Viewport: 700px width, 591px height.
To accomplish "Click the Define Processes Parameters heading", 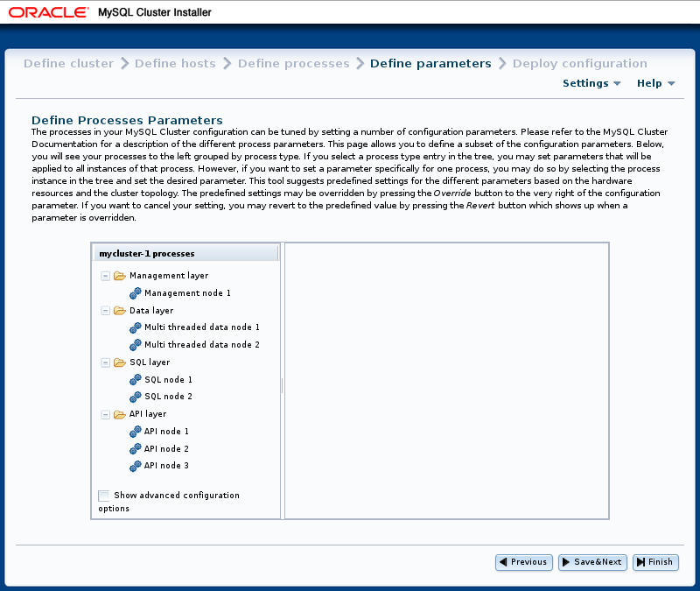I will click(127, 120).
